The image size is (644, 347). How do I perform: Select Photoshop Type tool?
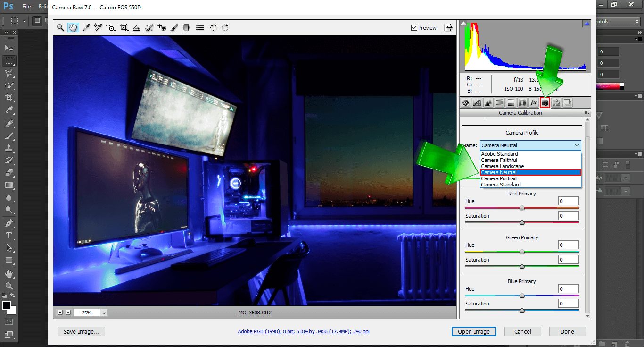8,235
